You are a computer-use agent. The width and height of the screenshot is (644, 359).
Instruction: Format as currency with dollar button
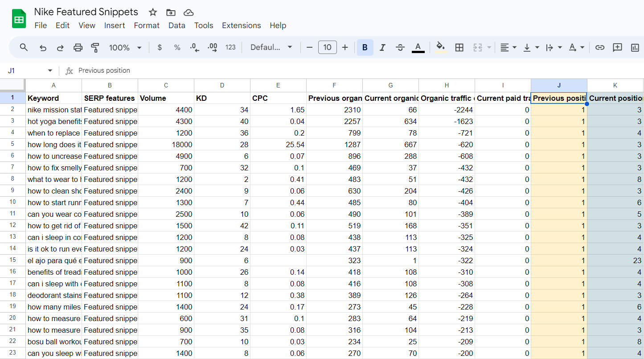[160, 47]
